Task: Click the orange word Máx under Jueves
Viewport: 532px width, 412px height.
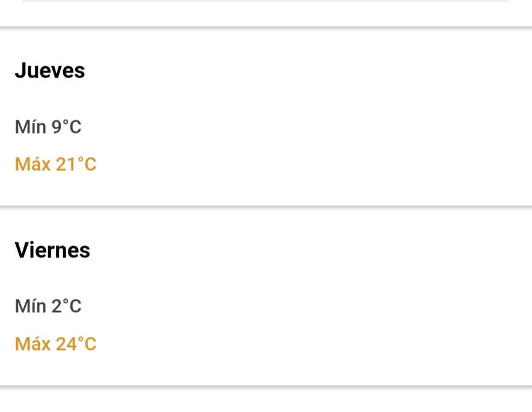Action: [x=32, y=164]
